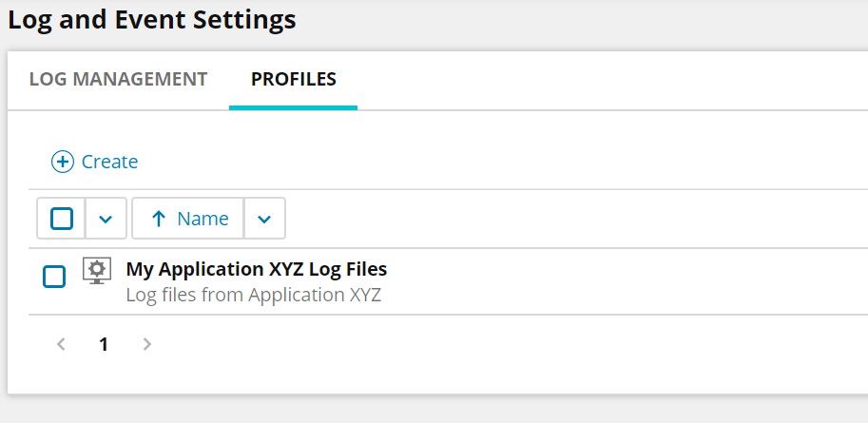Screen dimensions: 868x423
Task: Click the Log and Event Settings heading
Action: [x=152, y=19]
